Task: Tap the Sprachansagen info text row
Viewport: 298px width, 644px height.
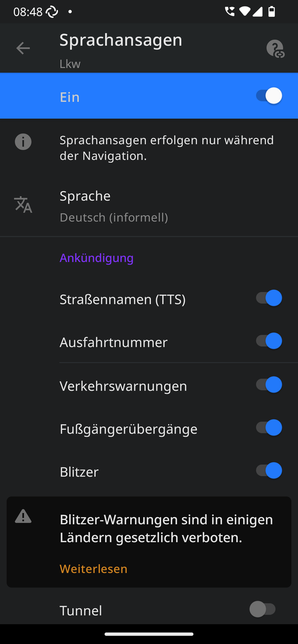Action: (149, 148)
